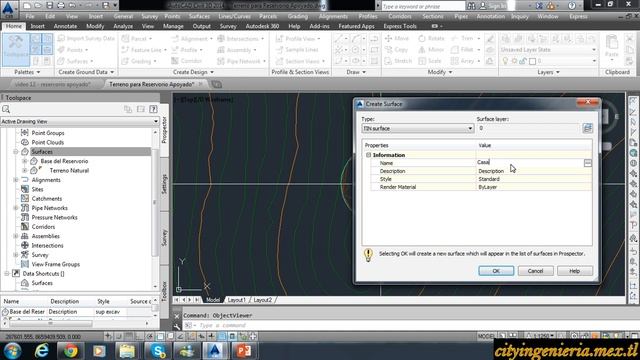The width and height of the screenshot is (640, 360).
Task: Switch to video 12 drawing tab
Action: click(x=52, y=84)
